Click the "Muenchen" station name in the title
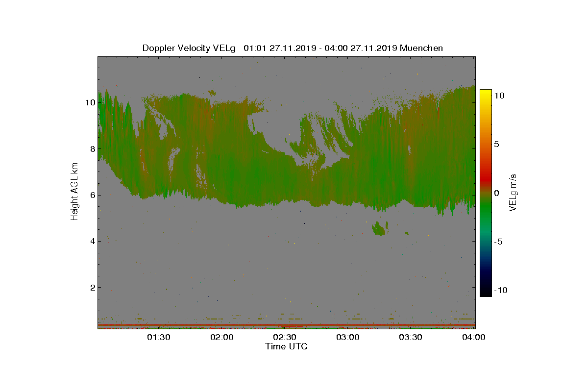Screen dimensions: 588x392 (x=421, y=48)
